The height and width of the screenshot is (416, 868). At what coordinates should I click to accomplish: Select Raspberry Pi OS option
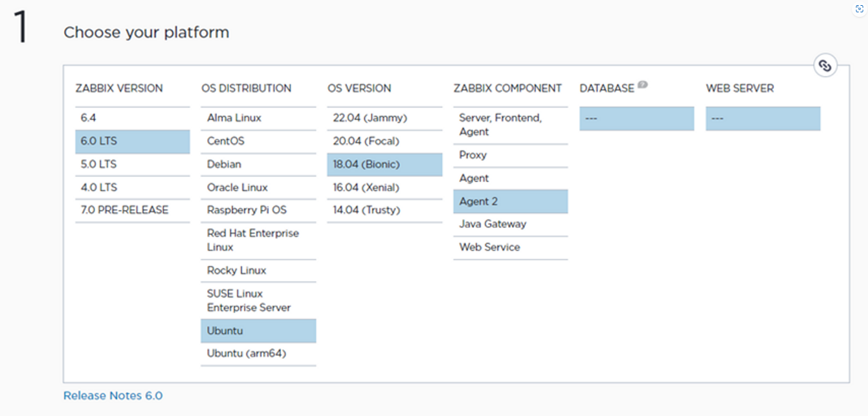258,211
